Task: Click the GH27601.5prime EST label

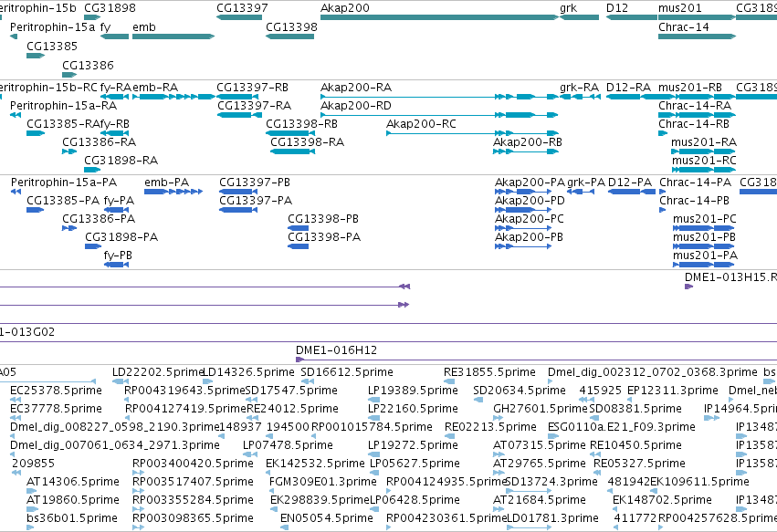Action: click(541, 409)
